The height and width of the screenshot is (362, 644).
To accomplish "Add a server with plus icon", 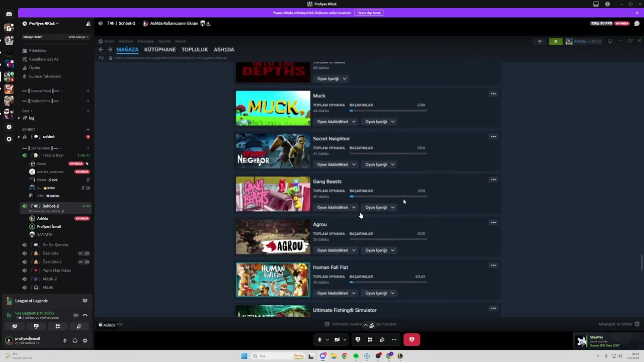I will pyautogui.click(x=9, y=127).
